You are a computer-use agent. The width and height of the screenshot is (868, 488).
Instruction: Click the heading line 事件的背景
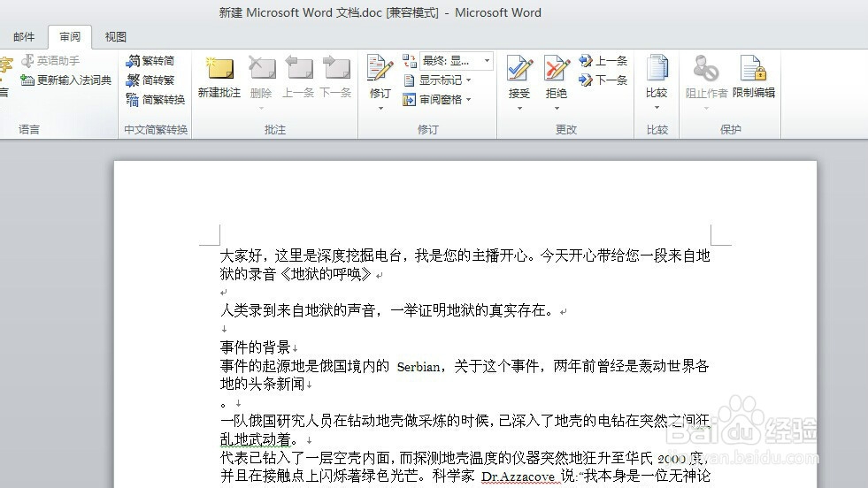[255, 347]
